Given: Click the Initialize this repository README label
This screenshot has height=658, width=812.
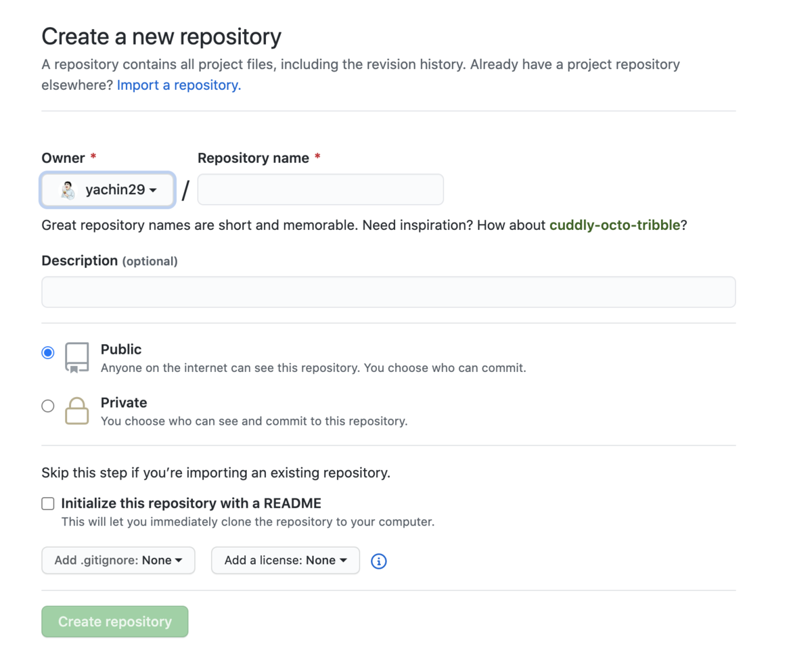Looking at the screenshot, I should (x=191, y=504).
